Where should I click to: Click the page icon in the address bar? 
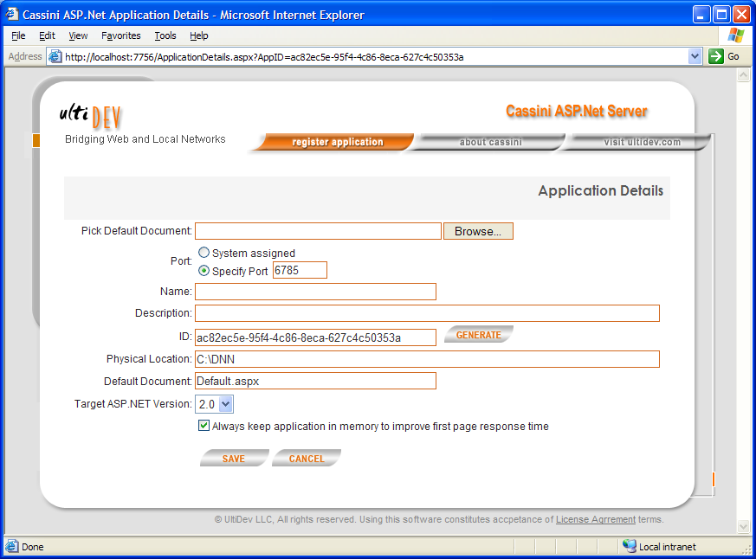pos(55,57)
